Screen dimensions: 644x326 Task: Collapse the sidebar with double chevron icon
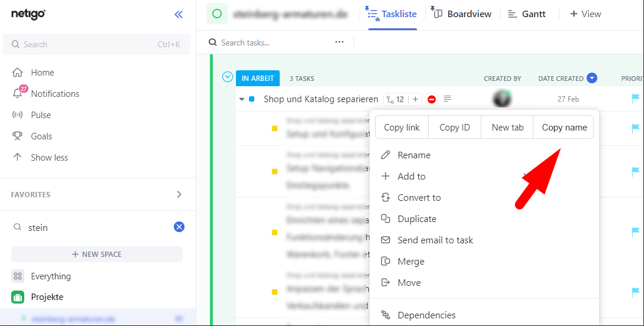coord(179,15)
